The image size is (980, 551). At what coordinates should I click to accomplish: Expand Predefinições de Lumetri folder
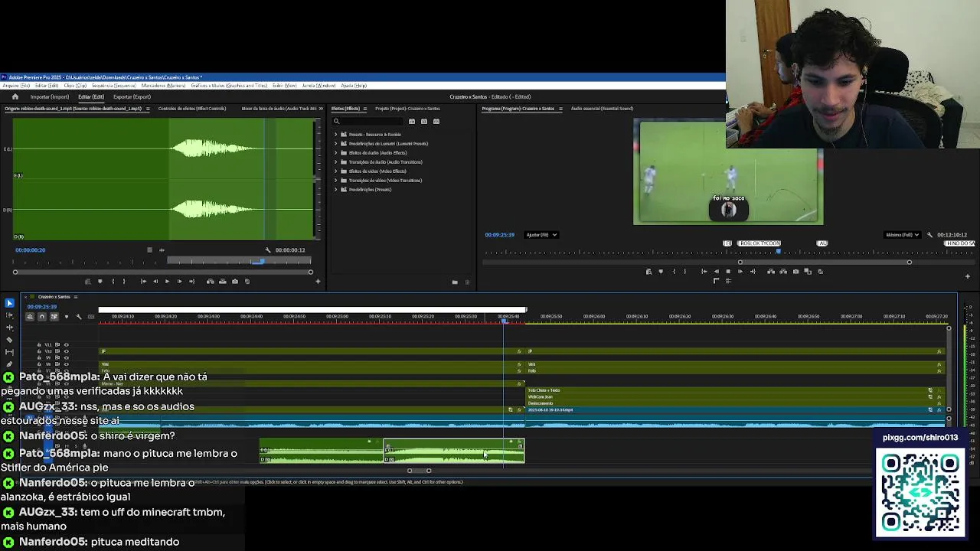pos(335,144)
